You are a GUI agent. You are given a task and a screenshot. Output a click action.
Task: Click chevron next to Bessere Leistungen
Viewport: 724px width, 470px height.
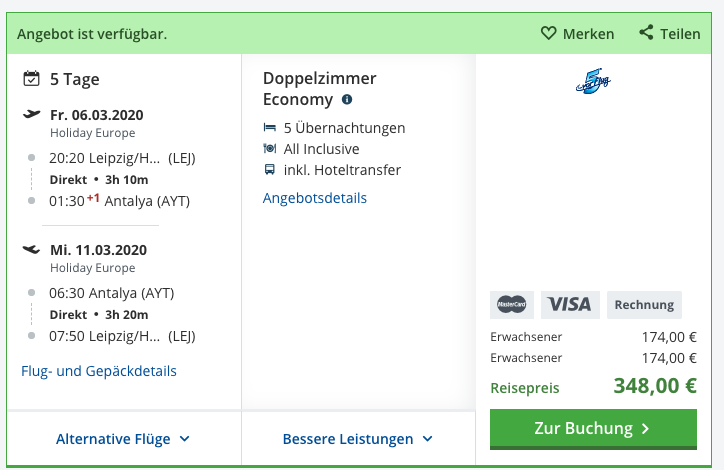428,439
